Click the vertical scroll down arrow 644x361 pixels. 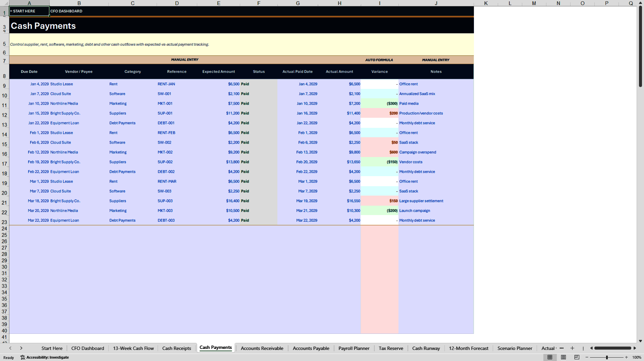640,341
